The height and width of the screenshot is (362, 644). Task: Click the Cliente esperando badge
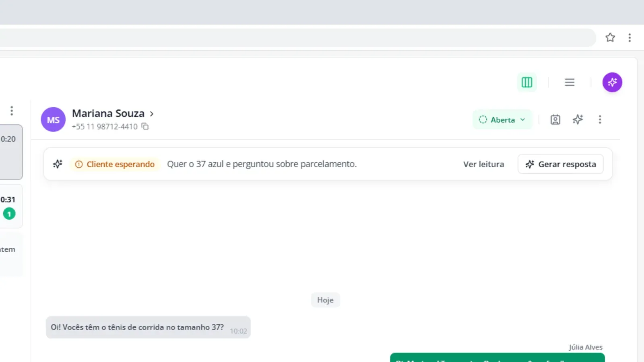[115, 164]
